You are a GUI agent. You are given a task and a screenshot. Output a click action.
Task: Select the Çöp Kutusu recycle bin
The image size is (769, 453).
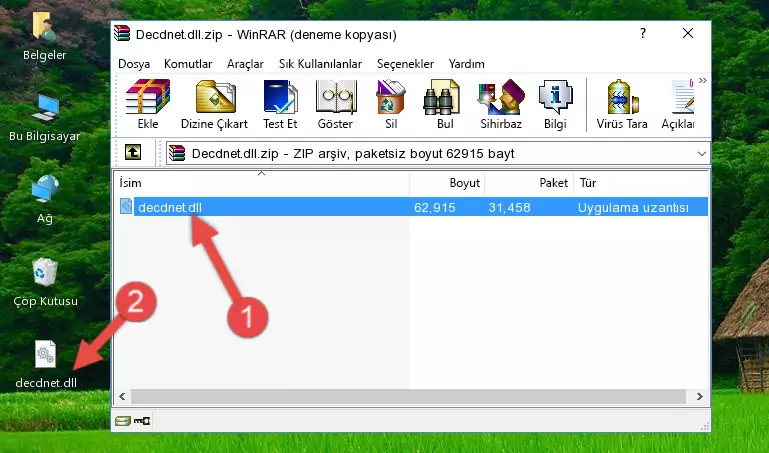tap(45, 282)
